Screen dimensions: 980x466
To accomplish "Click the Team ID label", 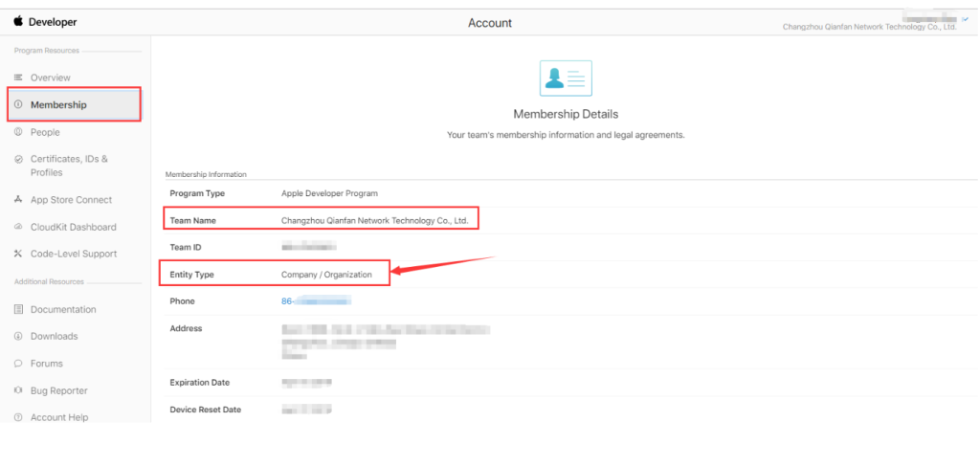I will [x=186, y=248].
